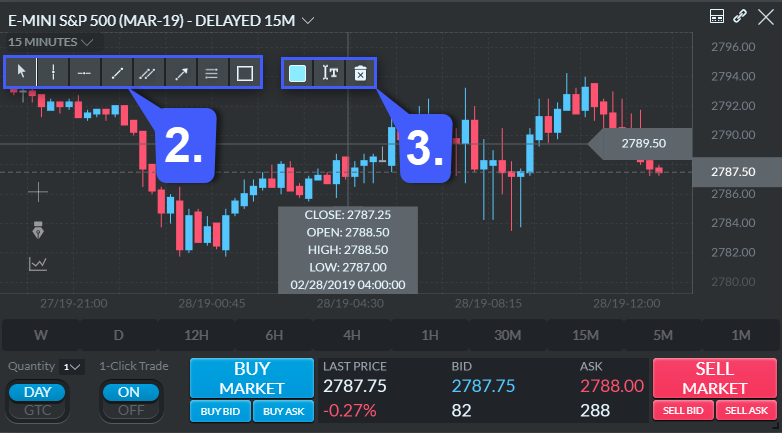Activate the crosshair tool on chart
Viewport: 782px width, 433px height.
[38, 192]
